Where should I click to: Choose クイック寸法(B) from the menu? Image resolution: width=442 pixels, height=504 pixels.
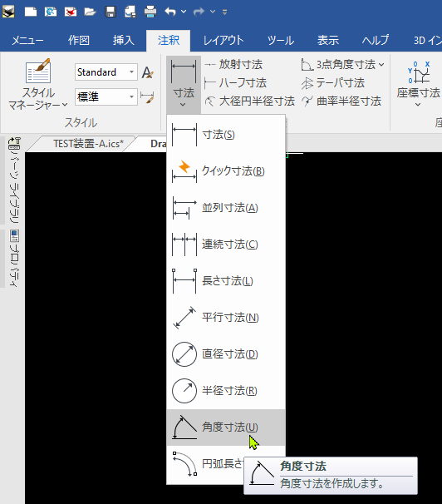(x=226, y=171)
